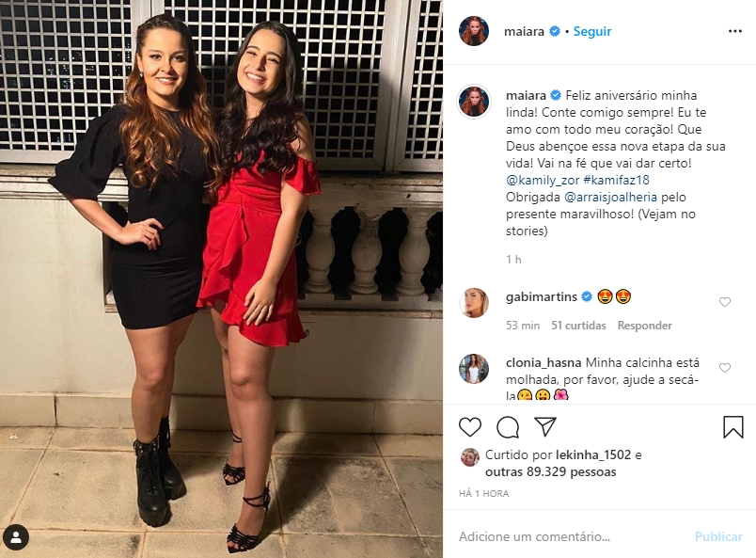This screenshot has width=756, height=558.
Task: Open the comment bubble icon
Action: point(508,427)
